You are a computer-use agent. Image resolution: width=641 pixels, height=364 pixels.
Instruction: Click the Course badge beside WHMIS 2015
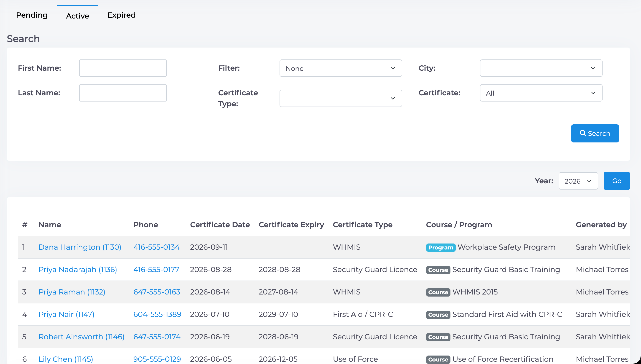(x=438, y=292)
